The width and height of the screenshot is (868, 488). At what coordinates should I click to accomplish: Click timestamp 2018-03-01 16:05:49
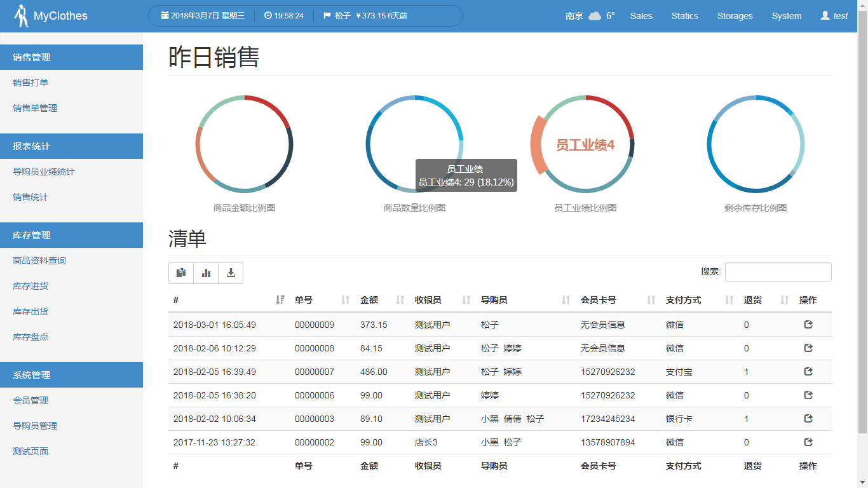215,325
